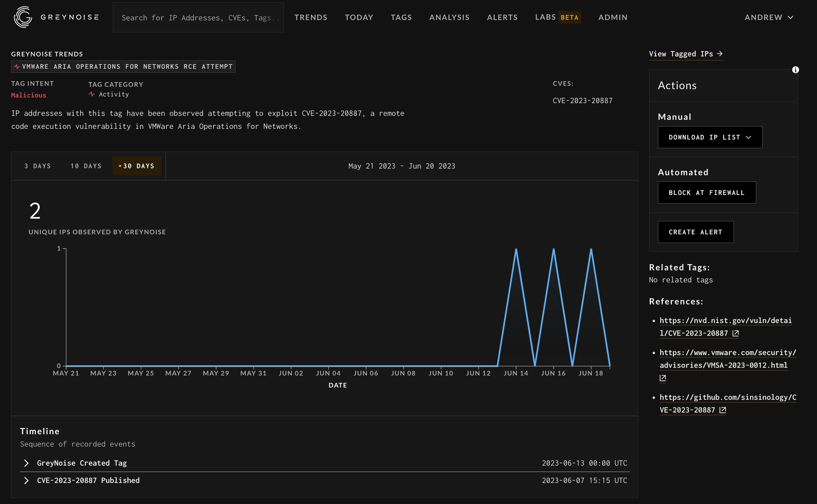Select the 3 DAYS time range
The width and height of the screenshot is (817, 504).
pyautogui.click(x=37, y=166)
